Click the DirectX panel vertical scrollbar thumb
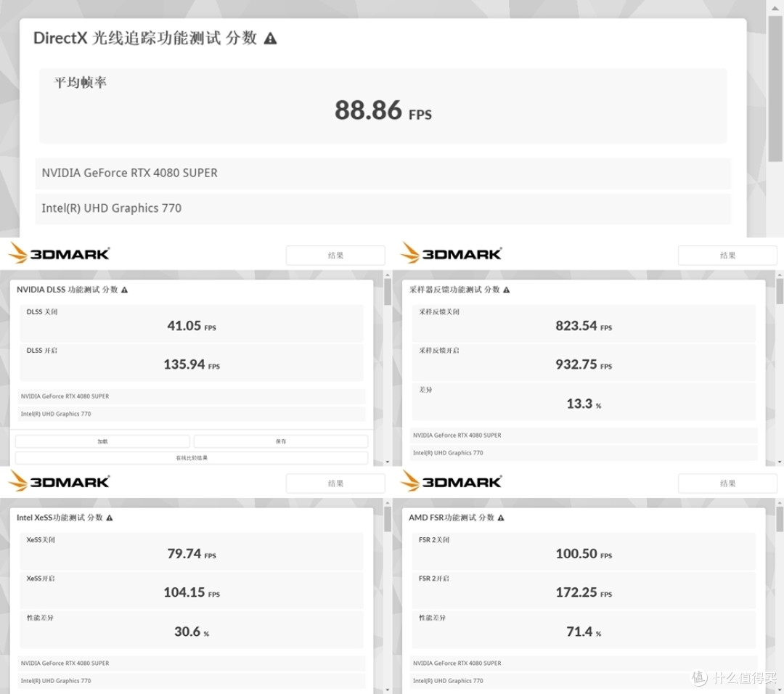Image resolution: width=784 pixels, height=694 pixels. click(775, 89)
